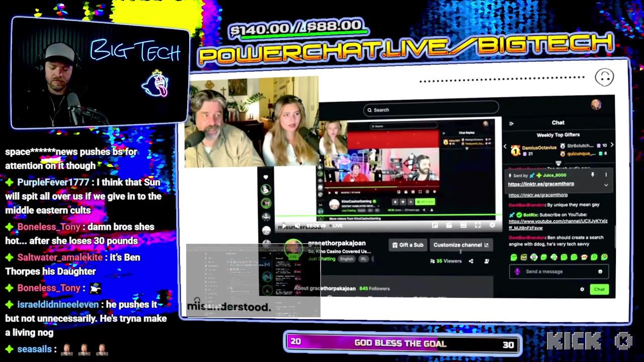This screenshot has width=644, height=362.
Task: Open pinned message three-dot options
Action: click(606, 175)
